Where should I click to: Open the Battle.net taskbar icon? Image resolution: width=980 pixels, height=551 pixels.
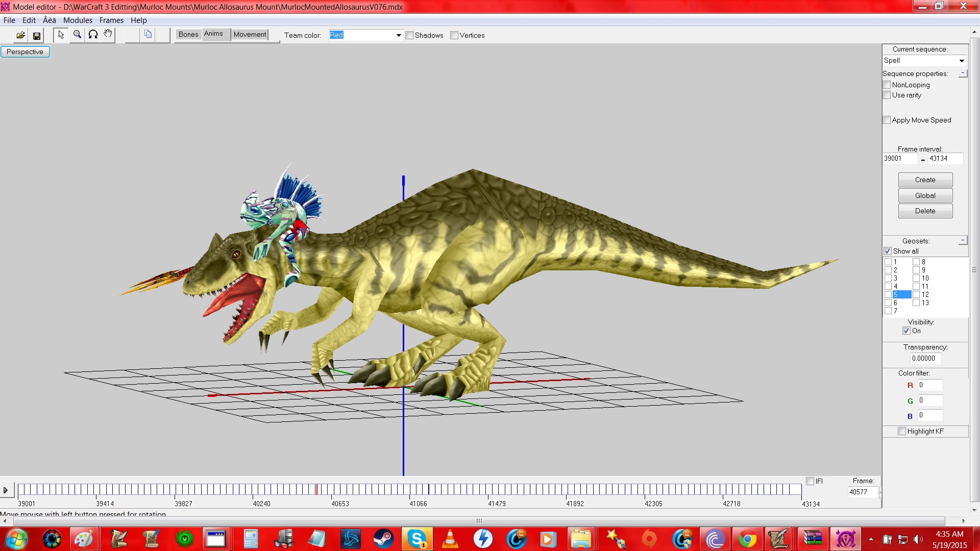point(350,539)
